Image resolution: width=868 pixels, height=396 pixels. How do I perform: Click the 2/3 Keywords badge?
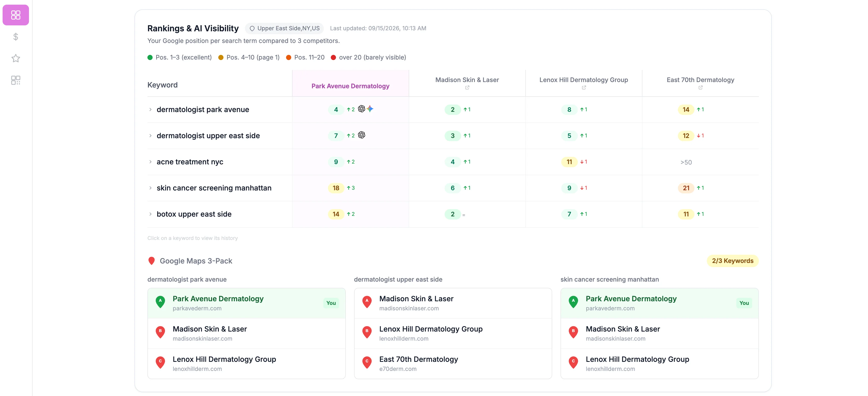(732, 261)
